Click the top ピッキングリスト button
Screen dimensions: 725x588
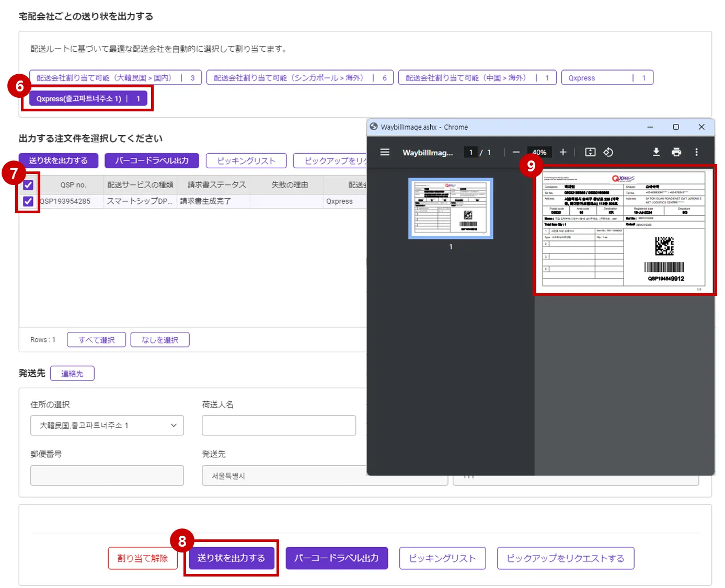click(x=246, y=160)
